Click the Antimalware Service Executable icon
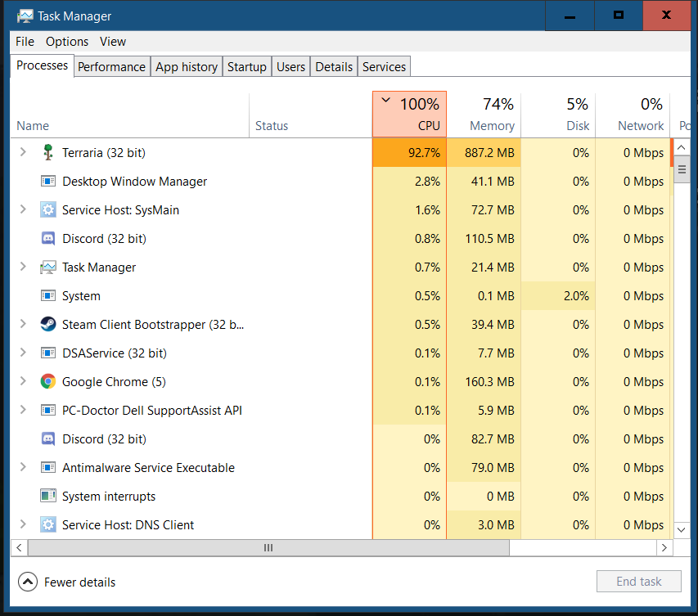Screen dimensions: 698x616 (x=48, y=467)
